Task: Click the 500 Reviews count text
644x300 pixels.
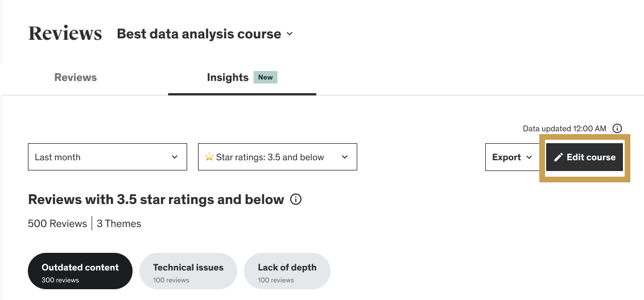Action: coord(57,223)
